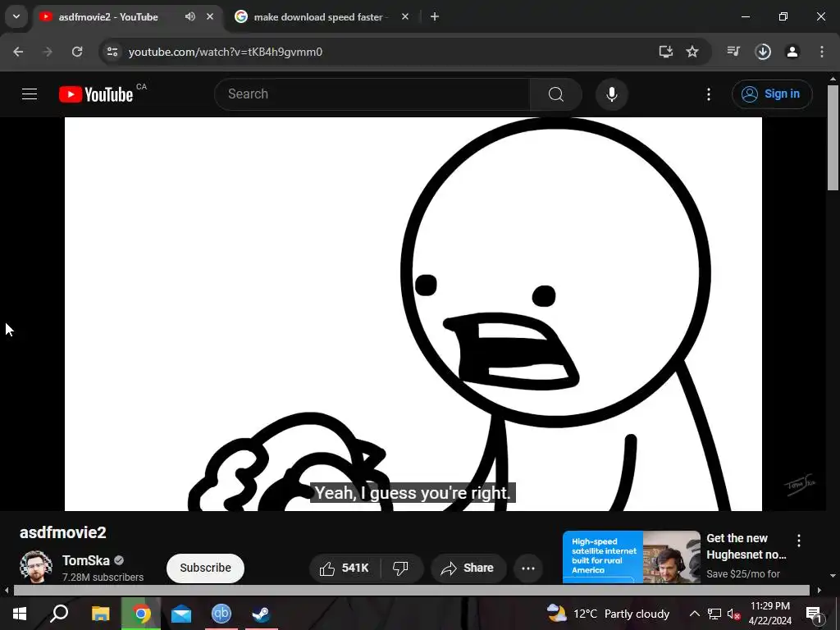The height and width of the screenshot is (630, 840).
Task: Mute the asdfmovie2 tab audio icon
Action: 190,16
